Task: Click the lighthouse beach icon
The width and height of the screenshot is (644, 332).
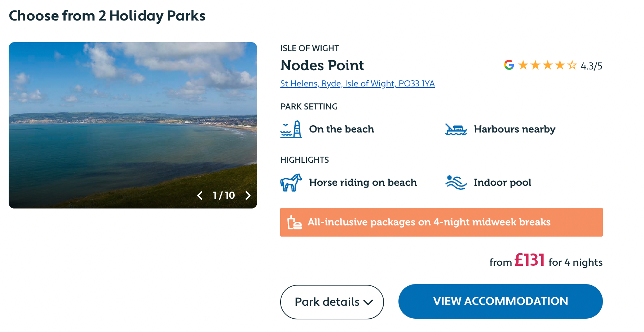Action: pyautogui.click(x=291, y=129)
